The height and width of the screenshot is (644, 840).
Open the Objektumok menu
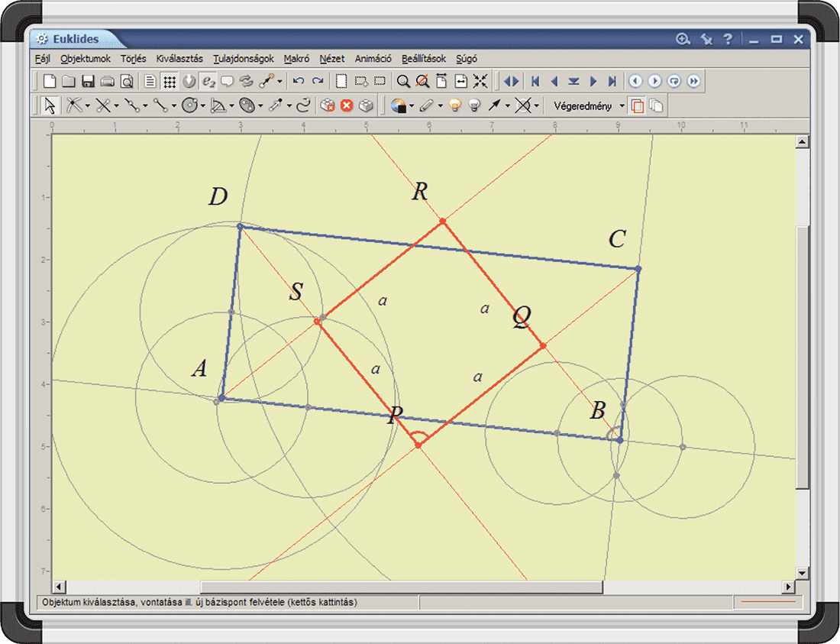pyautogui.click(x=86, y=59)
